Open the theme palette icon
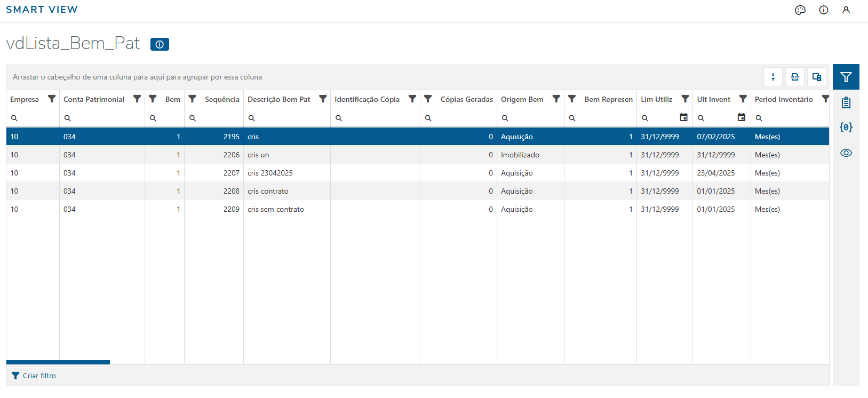This screenshot has height=398, width=868. click(x=800, y=10)
